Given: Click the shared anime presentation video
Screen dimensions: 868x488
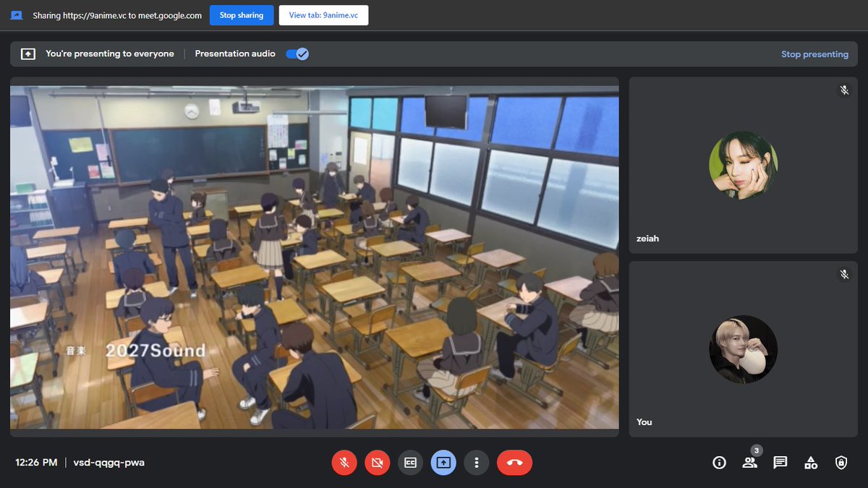Looking at the screenshot, I should coord(315,257).
